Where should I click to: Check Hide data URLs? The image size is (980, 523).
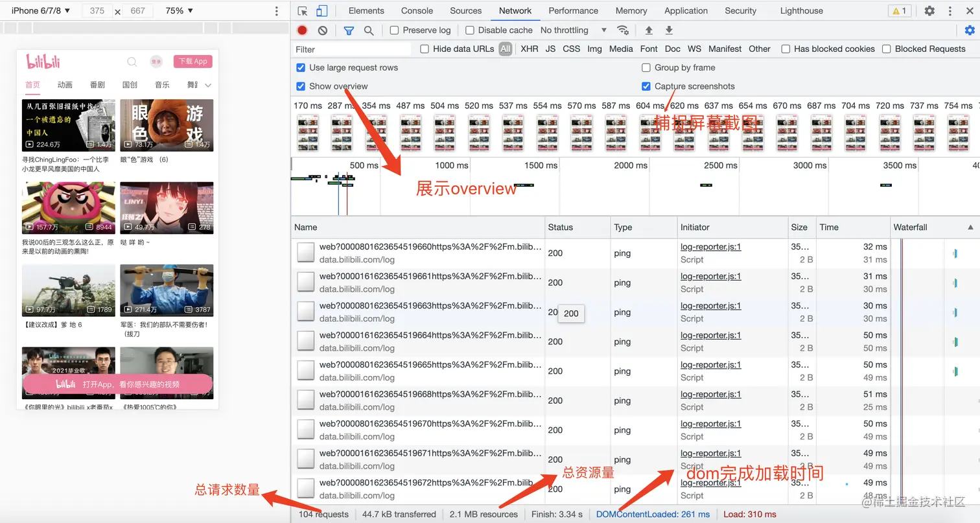(425, 49)
